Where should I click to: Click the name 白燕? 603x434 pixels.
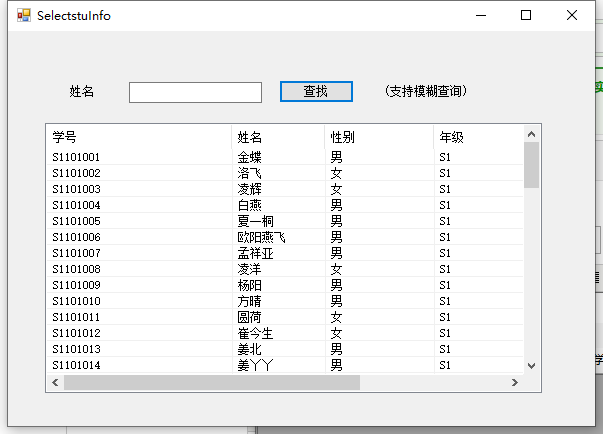tap(249, 205)
